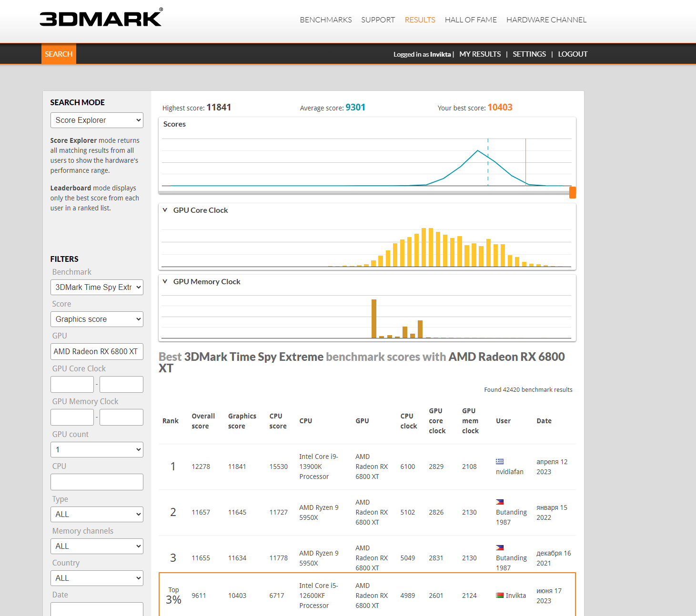Click the GPU Memory Clock maximum field
Image resolution: width=696 pixels, height=616 pixels.
[x=121, y=417]
